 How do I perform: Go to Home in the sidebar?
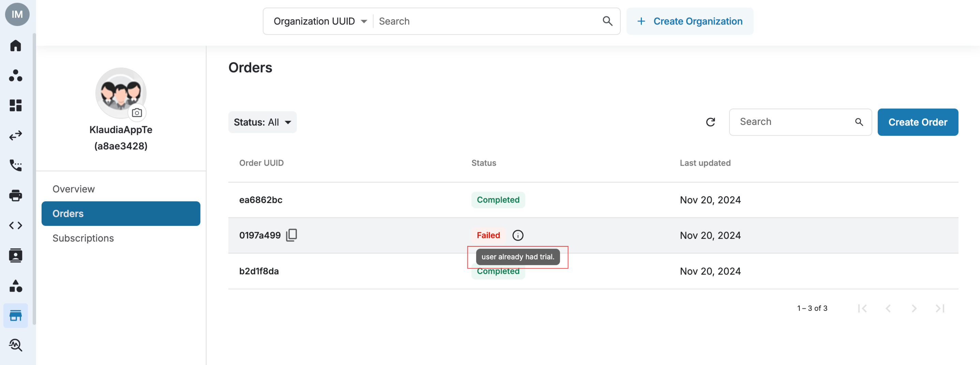[x=16, y=46]
